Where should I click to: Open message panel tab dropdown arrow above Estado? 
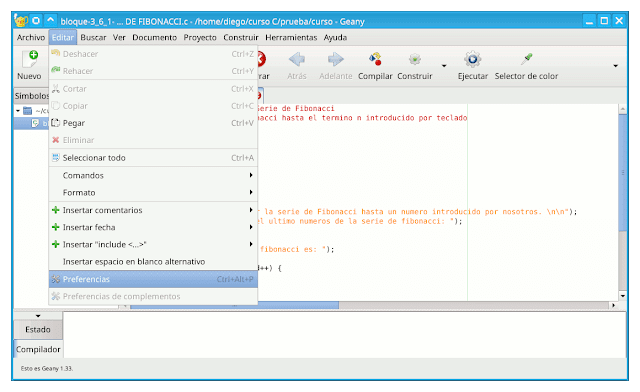[x=38, y=316]
